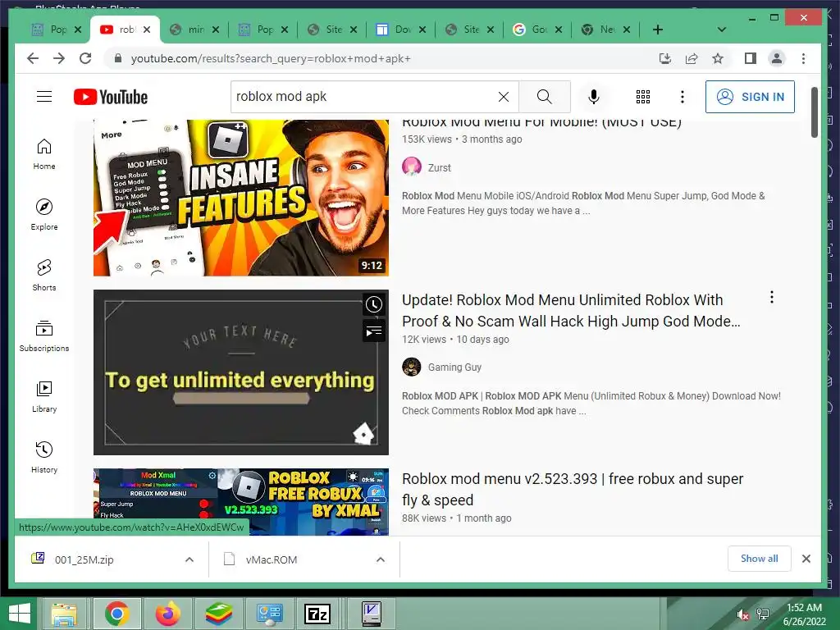The image size is (840, 630).
Task: Close the downloads bar
Action: [x=806, y=559]
